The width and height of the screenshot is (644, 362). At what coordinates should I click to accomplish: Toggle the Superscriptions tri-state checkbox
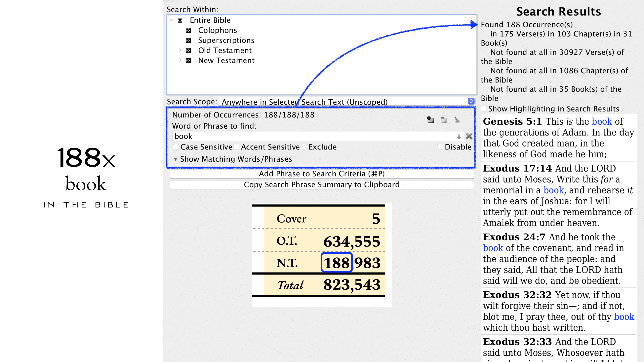pos(188,40)
